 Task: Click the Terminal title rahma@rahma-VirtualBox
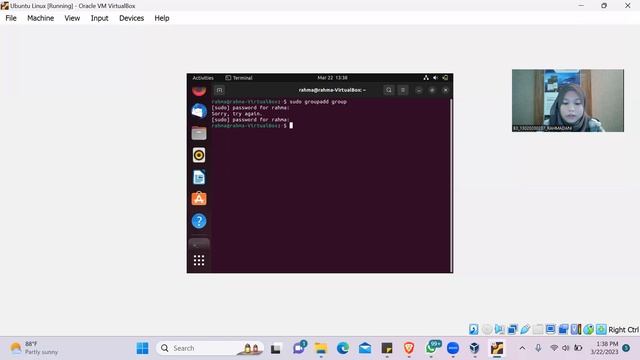tap(332, 90)
